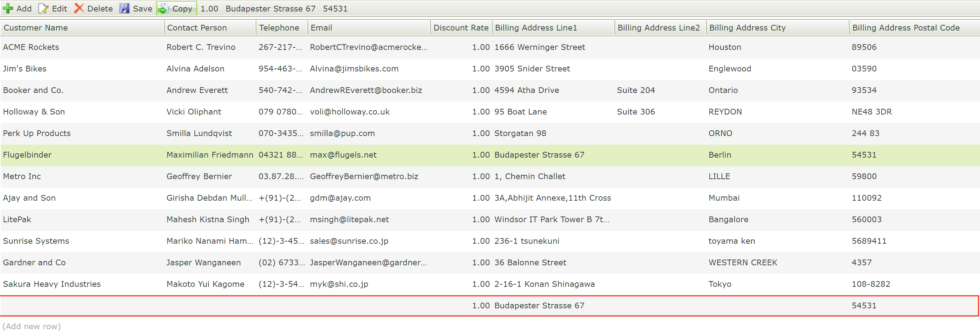The width and height of the screenshot is (980, 336).
Task: Delete the current record via the red X icon
Action: coord(79,8)
